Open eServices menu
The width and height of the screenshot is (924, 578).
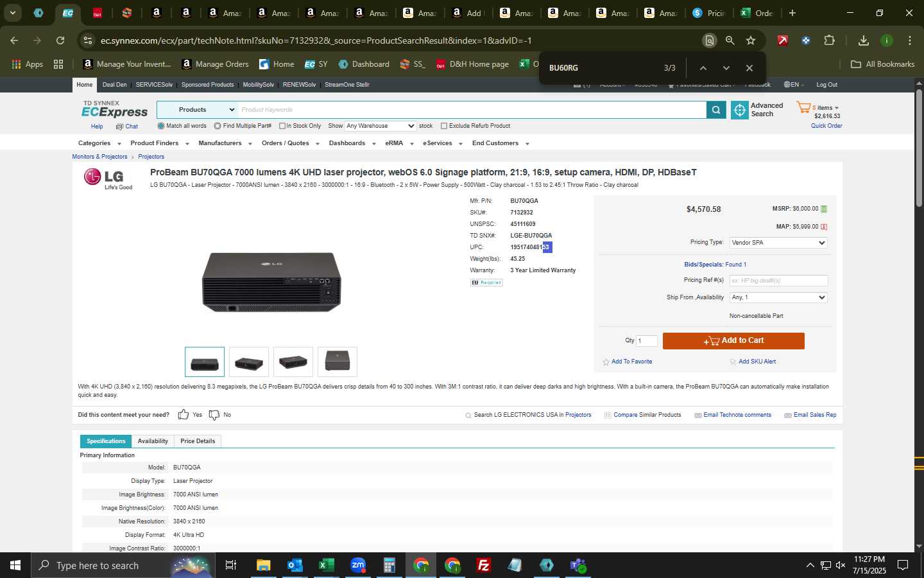443,143
